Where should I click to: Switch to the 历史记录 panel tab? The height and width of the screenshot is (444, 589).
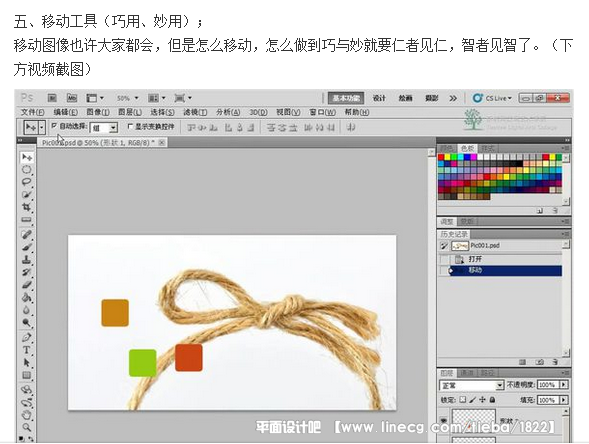[x=454, y=234]
